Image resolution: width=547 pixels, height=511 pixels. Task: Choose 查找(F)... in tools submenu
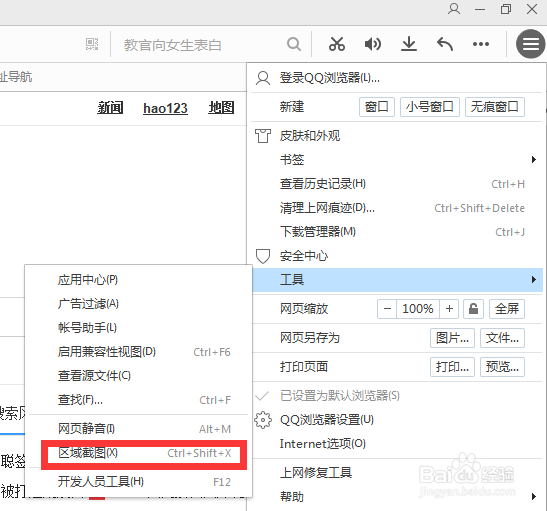click(x=138, y=400)
